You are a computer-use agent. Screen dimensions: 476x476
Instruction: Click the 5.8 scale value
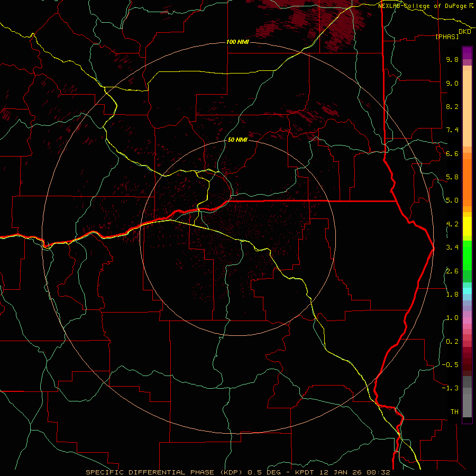coord(452,177)
